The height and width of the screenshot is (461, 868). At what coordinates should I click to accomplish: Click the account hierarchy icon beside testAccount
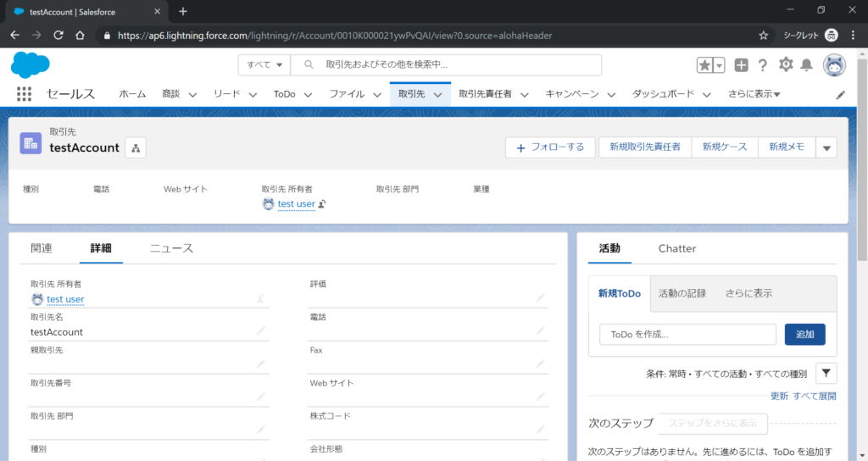point(136,148)
